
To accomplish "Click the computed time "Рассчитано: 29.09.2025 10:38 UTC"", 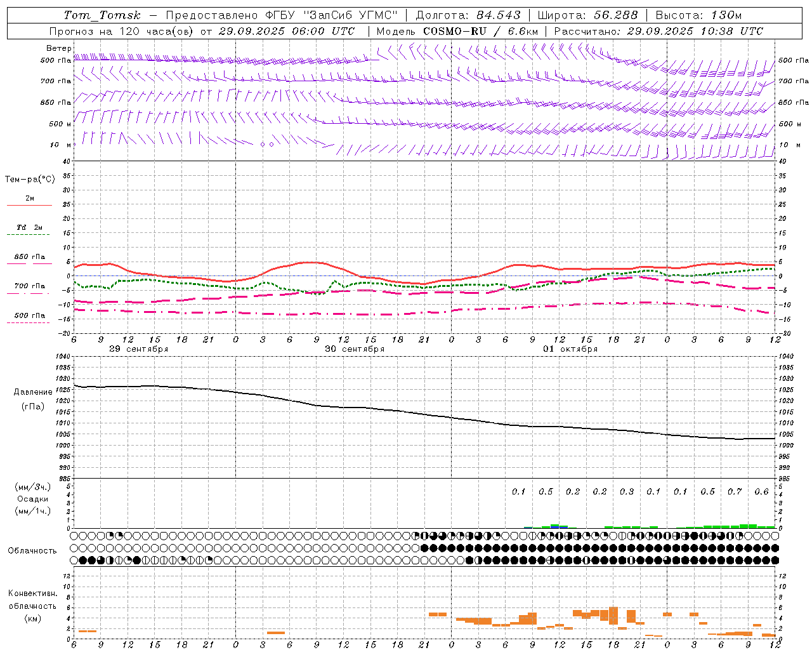I will pos(658,31).
